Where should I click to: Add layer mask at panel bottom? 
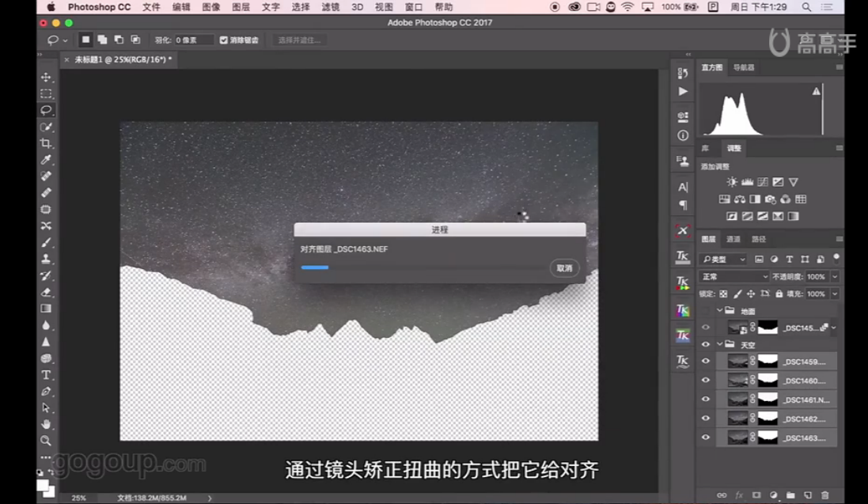(x=756, y=495)
